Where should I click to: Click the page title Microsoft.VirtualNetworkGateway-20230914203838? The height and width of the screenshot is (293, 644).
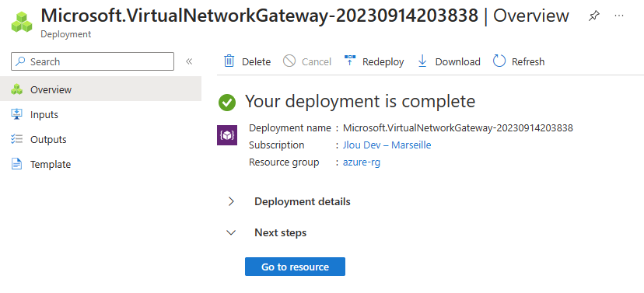point(260,16)
